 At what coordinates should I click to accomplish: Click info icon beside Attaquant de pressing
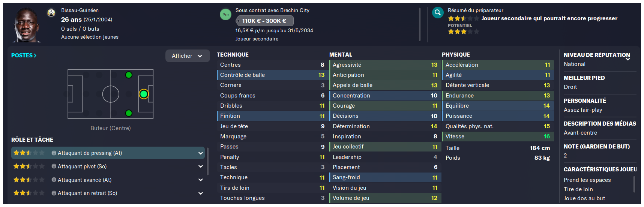click(x=54, y=153)
